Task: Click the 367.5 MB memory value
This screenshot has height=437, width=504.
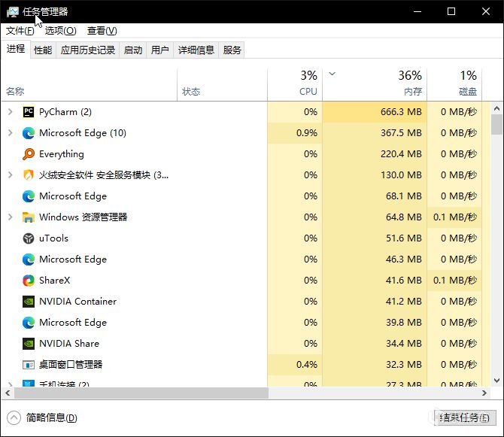Action: (x=401, y=133)
